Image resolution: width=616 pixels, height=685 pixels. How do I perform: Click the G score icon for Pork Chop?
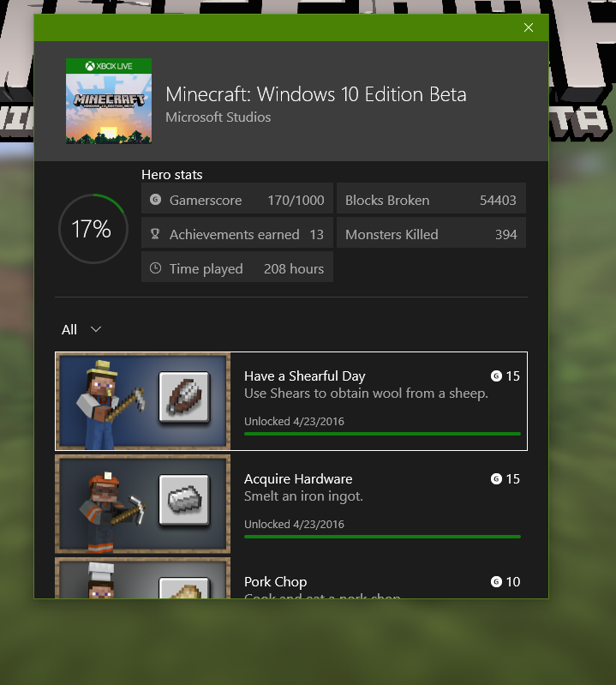496,581
